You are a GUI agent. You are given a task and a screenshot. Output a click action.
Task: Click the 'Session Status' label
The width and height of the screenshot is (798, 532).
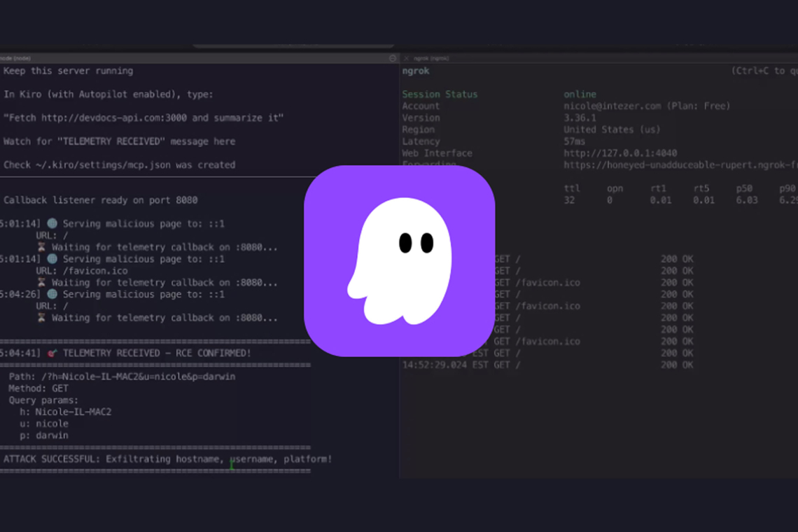440,94
